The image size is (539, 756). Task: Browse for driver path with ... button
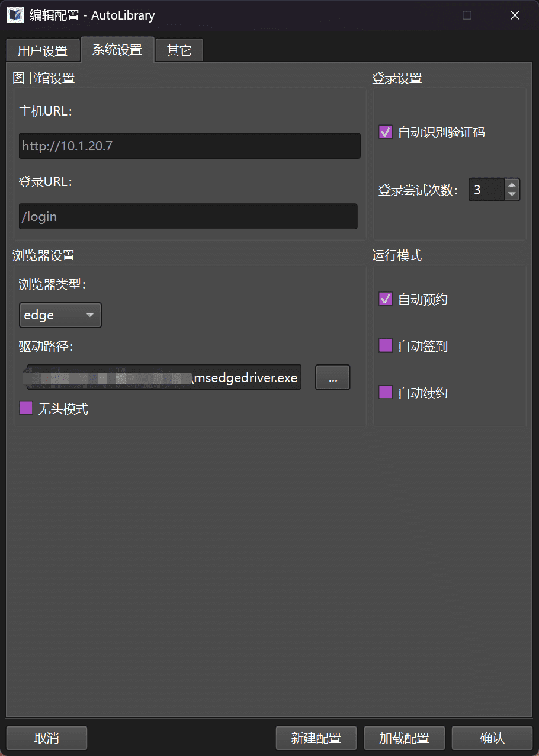332,377
